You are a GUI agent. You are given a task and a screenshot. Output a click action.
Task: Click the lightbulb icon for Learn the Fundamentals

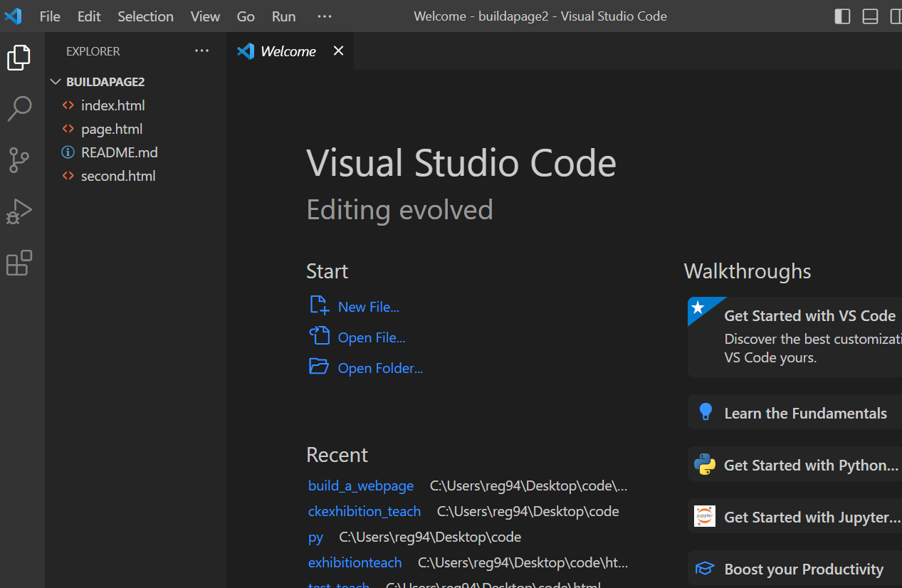[706, 412]
